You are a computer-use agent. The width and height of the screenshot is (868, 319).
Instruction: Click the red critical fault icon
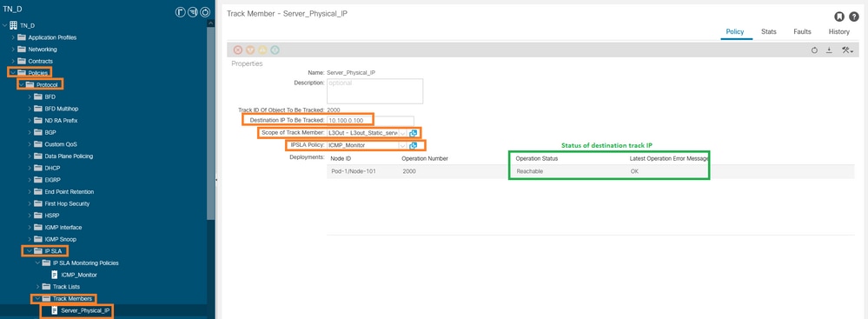pyautogui.click(x=238, y=50)
